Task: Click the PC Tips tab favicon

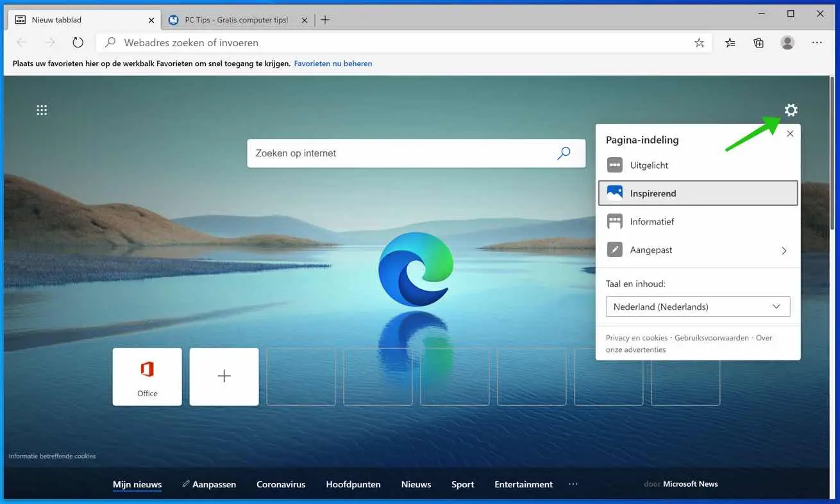Action: tap(173, 20)
